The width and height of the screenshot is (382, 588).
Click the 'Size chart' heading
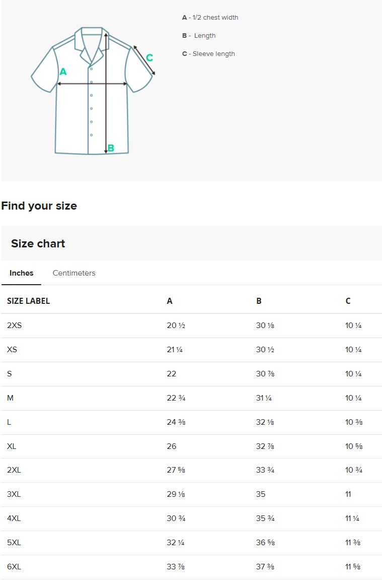[x=38, y=244]
